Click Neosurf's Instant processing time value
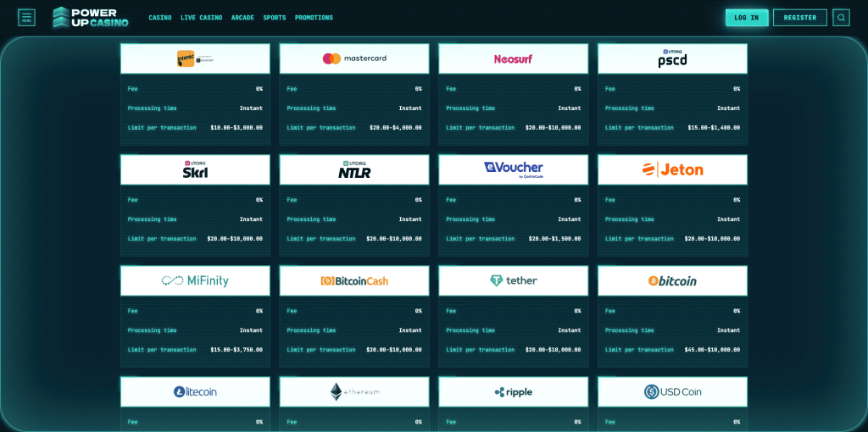Viewport: 868px width, 432px height. pyautogui.click(x=570, y=108)
